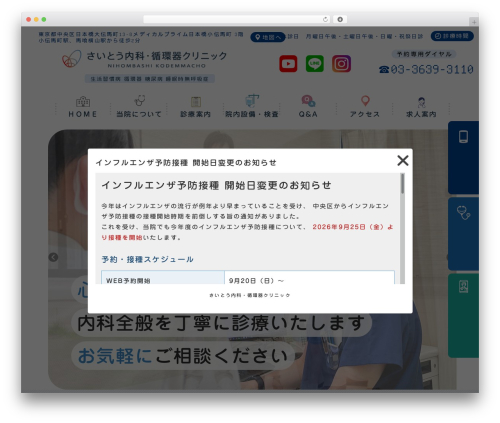The width and height of the screenshot is (500, 423).
Task: Click the stethoscope icon above 当院について
Action: (x=139, y=100)
